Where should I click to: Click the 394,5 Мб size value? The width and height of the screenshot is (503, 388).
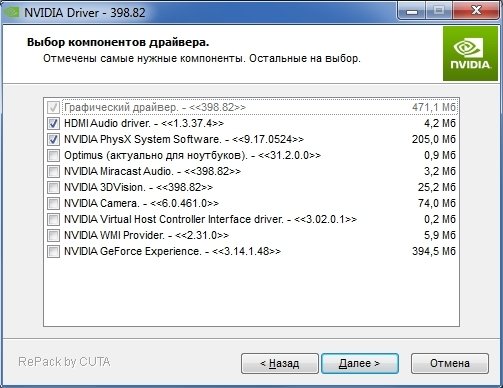[434, 251]
